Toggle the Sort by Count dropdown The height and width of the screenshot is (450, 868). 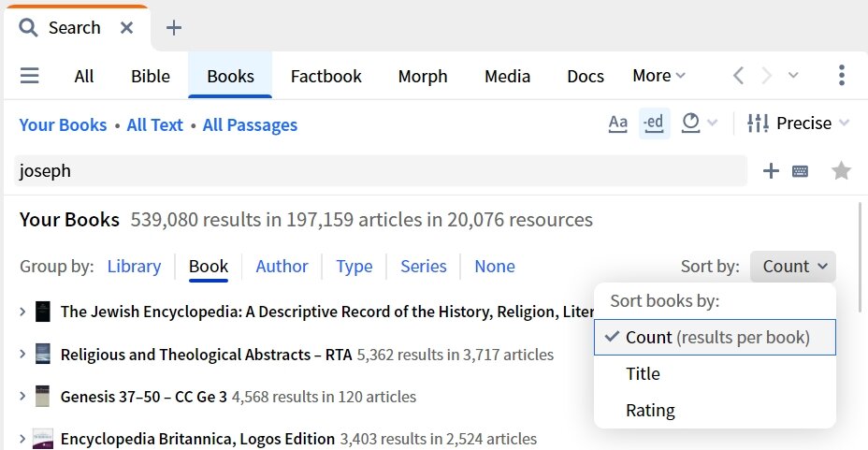pos(793,267)
